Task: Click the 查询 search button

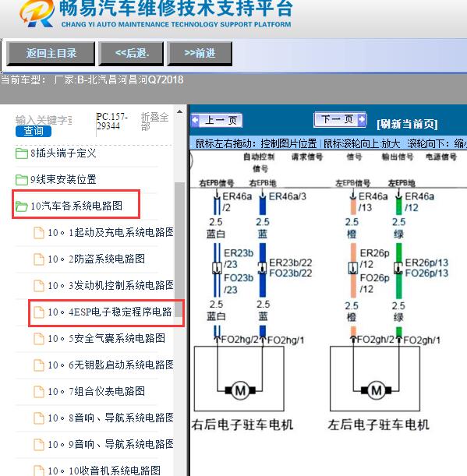Action: click(34, 131)
